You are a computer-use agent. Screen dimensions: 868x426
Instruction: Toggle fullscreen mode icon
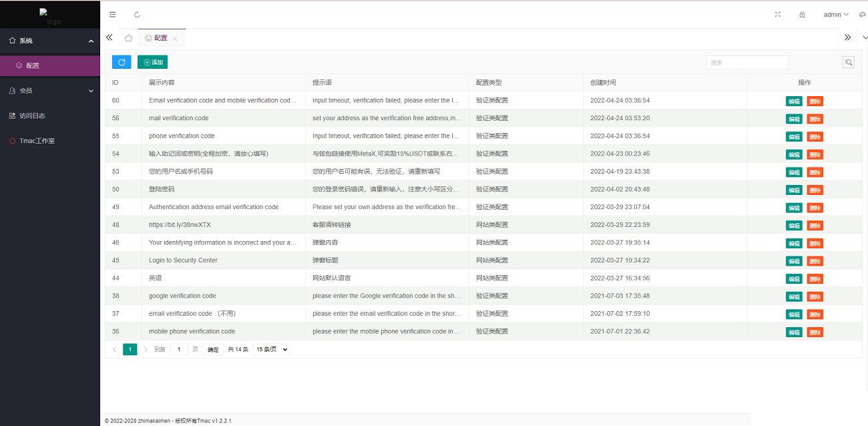pos(777,14)
